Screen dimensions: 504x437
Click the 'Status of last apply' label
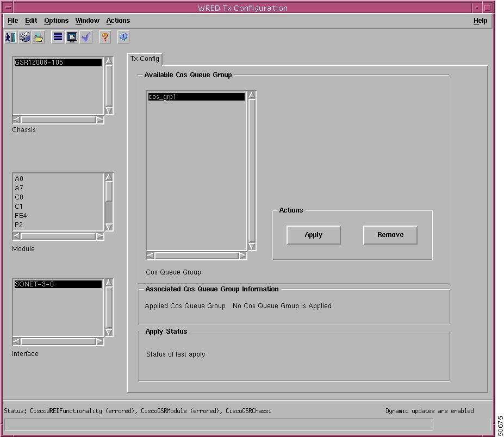click(x=176, y=354)
